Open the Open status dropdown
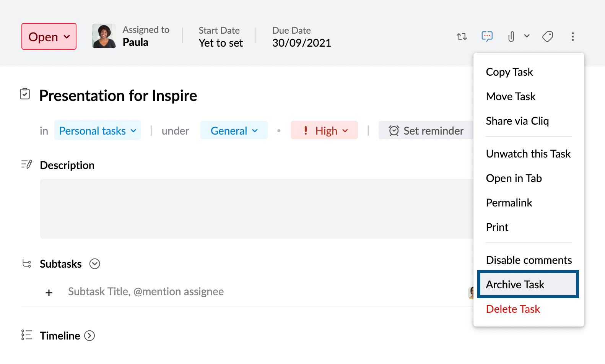The image size is (605, 364). click(x=49, y=37)
